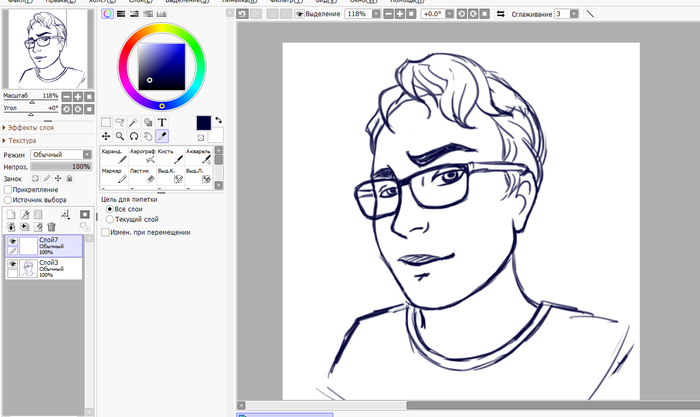
Task: Choose the Карандаш (Pencil) brush
Action: click(113, 156)
